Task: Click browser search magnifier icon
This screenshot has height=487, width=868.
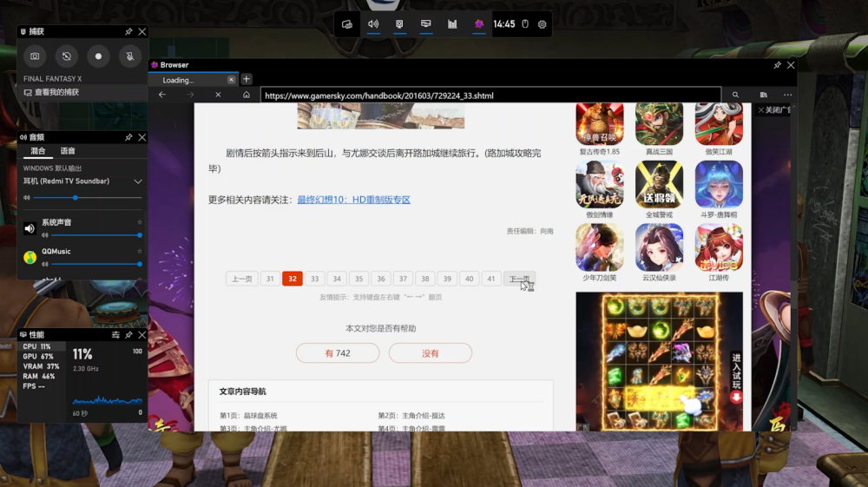Action: point(735,95)
